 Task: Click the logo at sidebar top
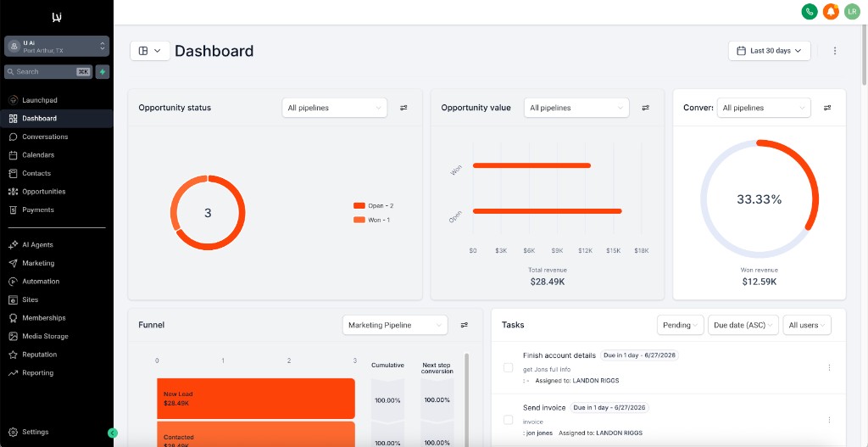pos(57,17)
